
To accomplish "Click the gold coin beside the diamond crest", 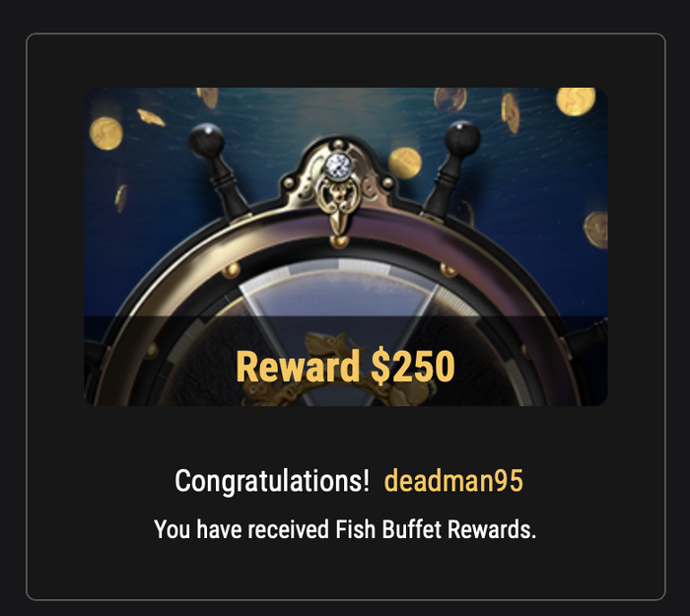I will pyautogui.click(x=405, y=164).
